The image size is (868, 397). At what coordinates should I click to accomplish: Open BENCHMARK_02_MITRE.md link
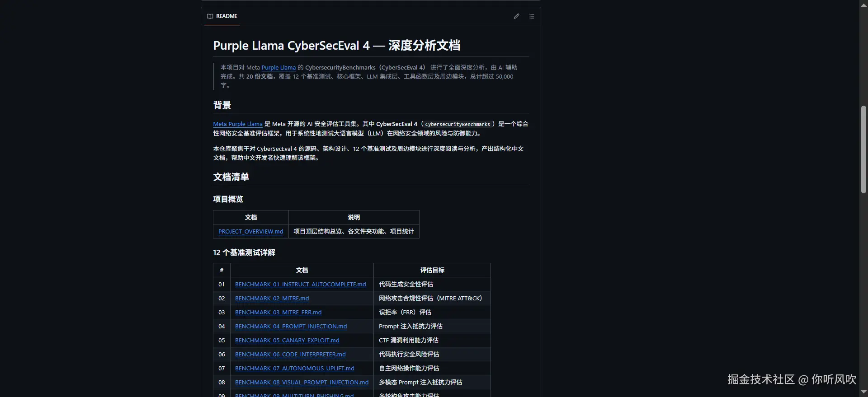(272, 299)
